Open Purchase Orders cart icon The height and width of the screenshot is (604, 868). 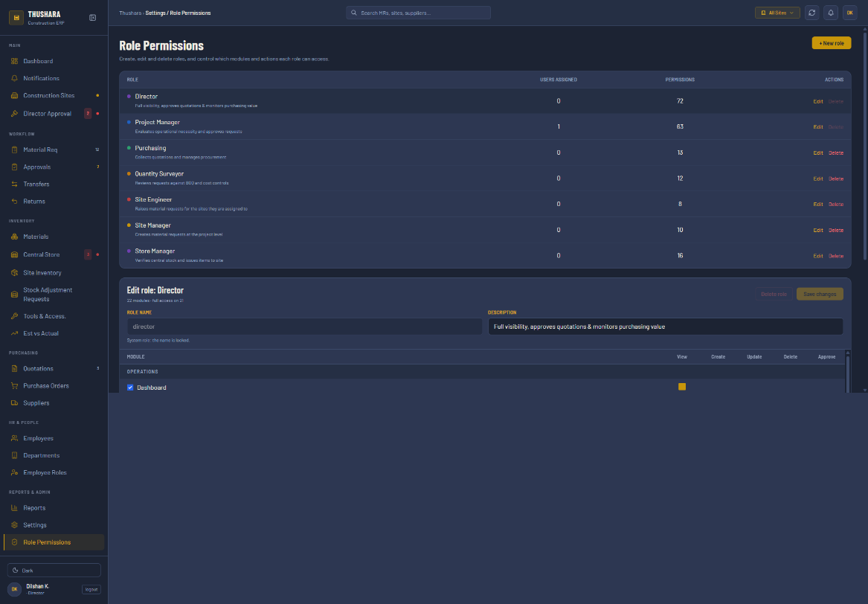click(14, 386)
